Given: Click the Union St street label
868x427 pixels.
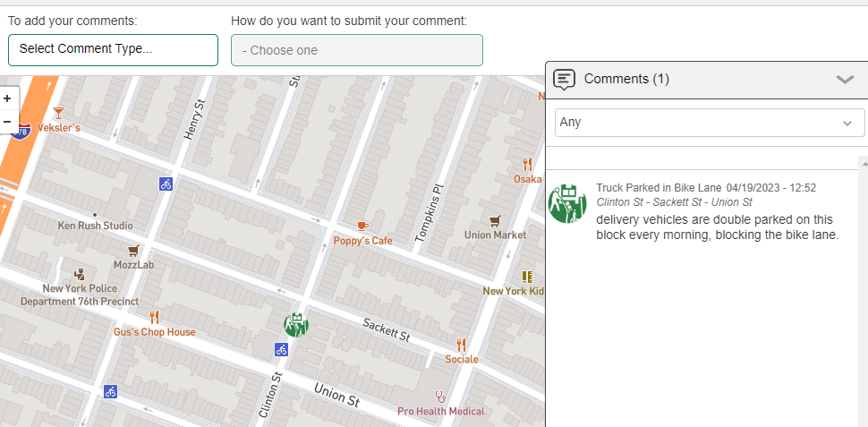Looking at the screenshot, I should (x=336, y=394).
